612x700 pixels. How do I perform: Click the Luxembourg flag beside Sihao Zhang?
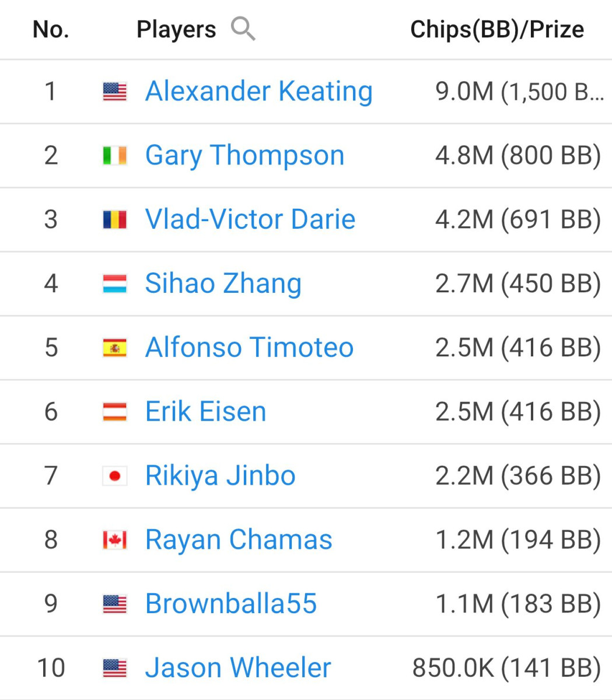click(x=114, y=284)
